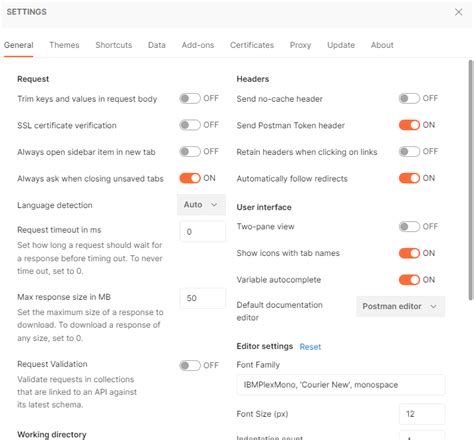Turn on Trim keys and values toggle
Viewport: 474px width, 440px height.
[x=190, y=98]
